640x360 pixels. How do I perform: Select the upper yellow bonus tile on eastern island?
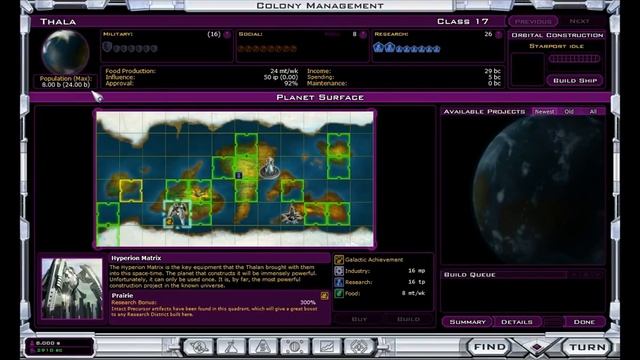pyautogui.click(x=338, y=145)
